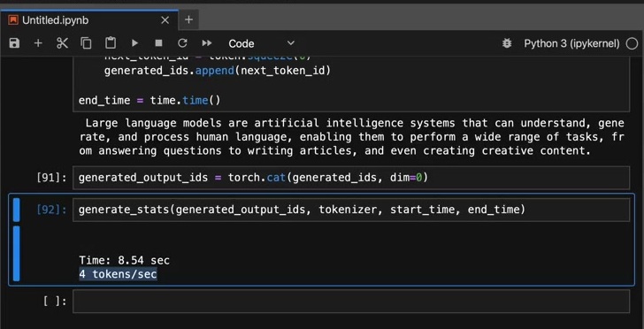Image resolution: width=644 pixels, height=329 pixels.
Task: Restart the kernel
Action: pos(182,43)
